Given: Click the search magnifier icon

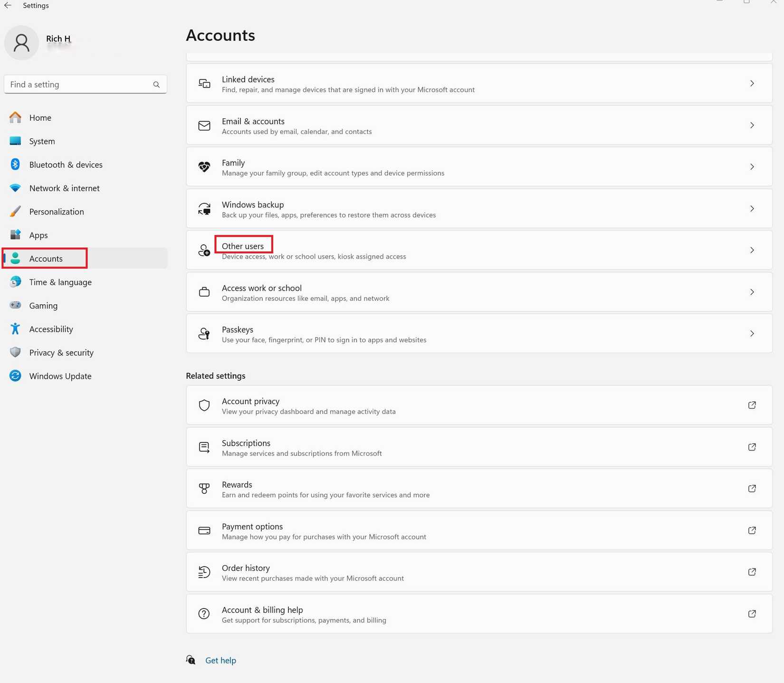Looking at the screenshot, I should coord(156,85).
